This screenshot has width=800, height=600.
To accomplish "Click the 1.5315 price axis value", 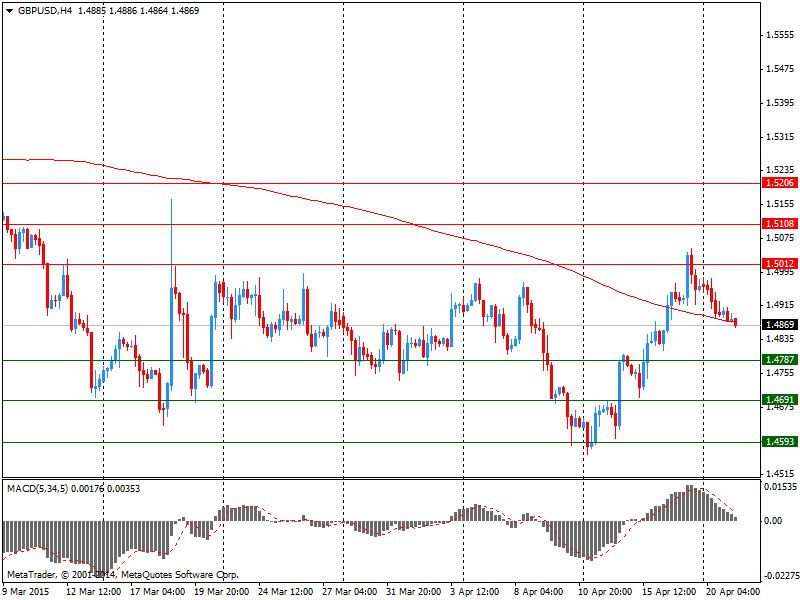I will pos(781,137).
